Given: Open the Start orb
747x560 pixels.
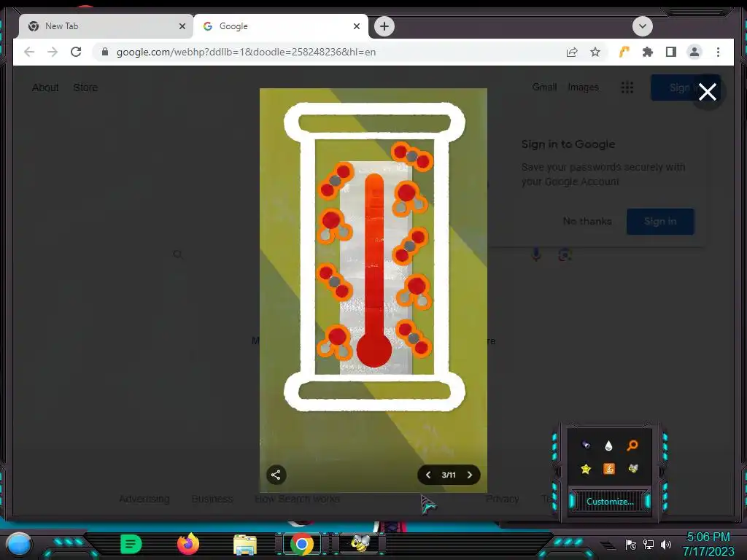Looking at the screenshot, I should pyautogui.click(x=18, y=544).
